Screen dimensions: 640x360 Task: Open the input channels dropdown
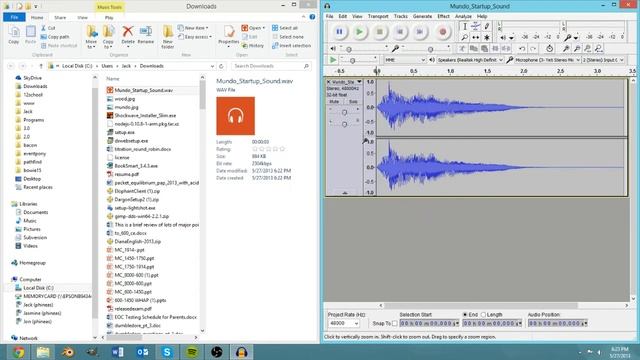pyautogui.click(x=603, y=60)
